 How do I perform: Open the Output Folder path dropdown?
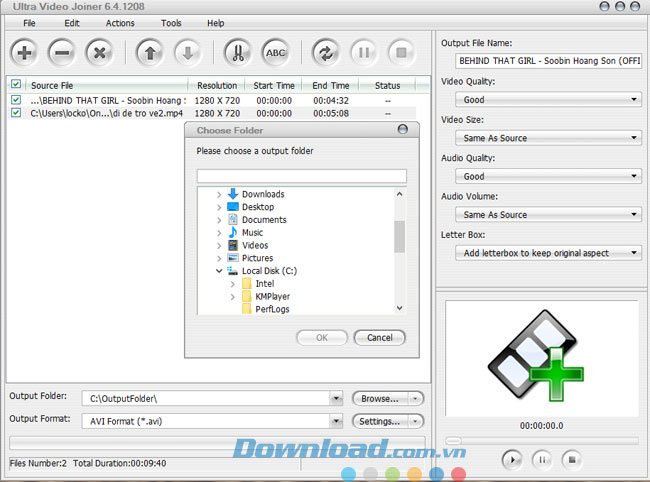coord(336,399)
